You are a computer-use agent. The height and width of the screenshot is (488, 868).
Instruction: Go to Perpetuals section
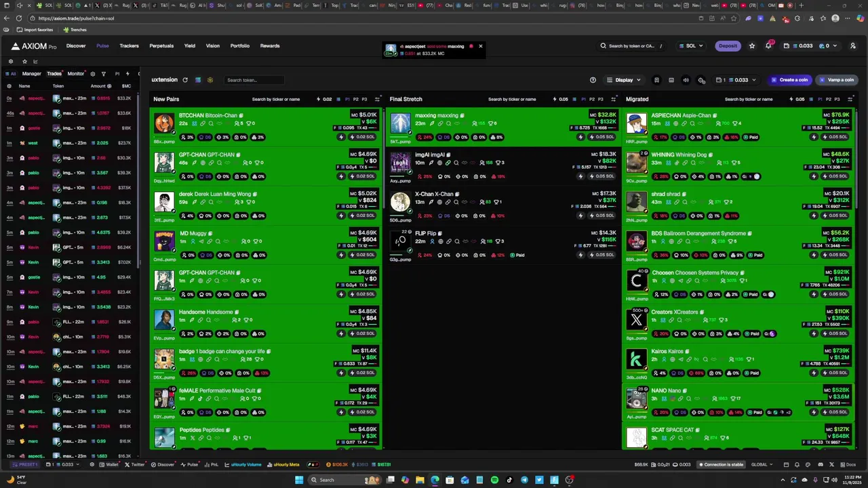pyautogui.click(x=161, y=46)
